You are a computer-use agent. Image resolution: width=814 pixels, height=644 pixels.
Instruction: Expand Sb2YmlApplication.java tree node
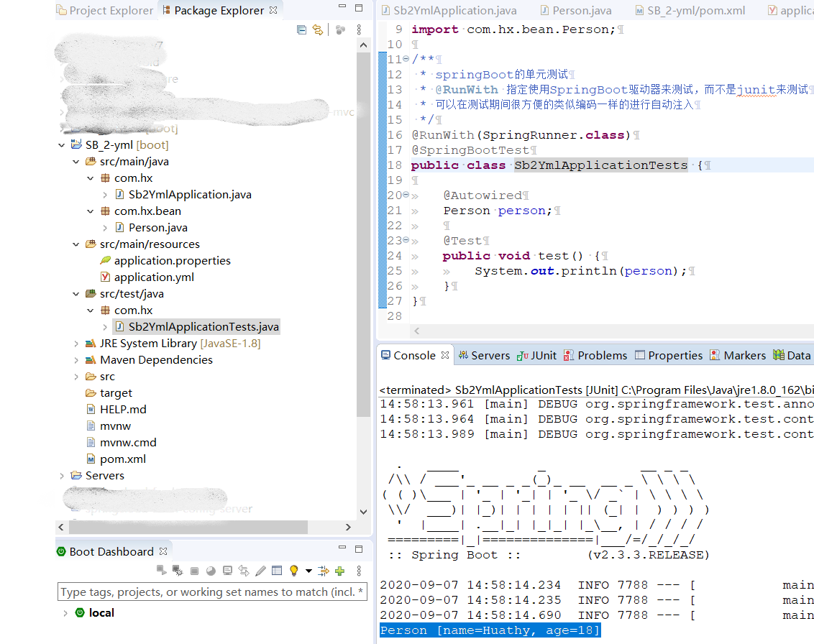coord(105,195)
